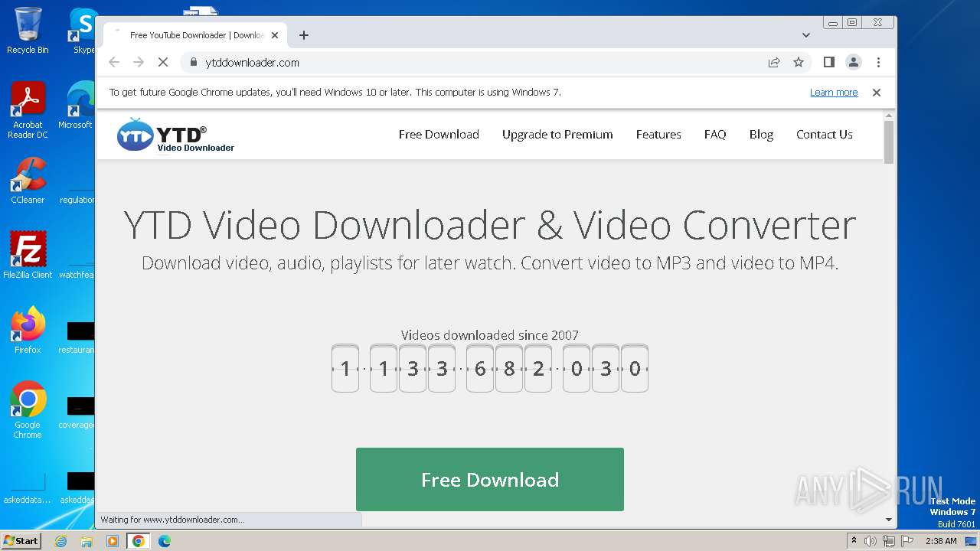Viewport: 980px width, 551px height.
Task: Visit the Blog nav item
Action: point(761,134)
